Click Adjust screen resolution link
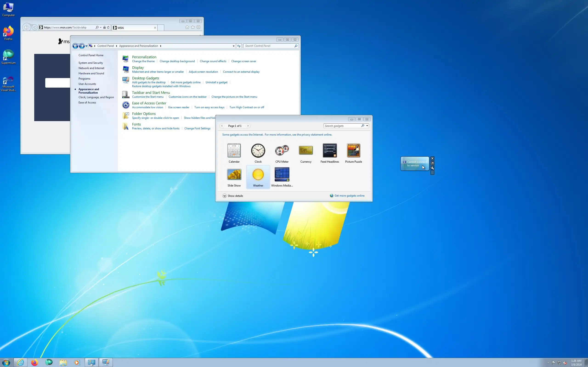This screenshot has height=367, width=588. point(203,72)
